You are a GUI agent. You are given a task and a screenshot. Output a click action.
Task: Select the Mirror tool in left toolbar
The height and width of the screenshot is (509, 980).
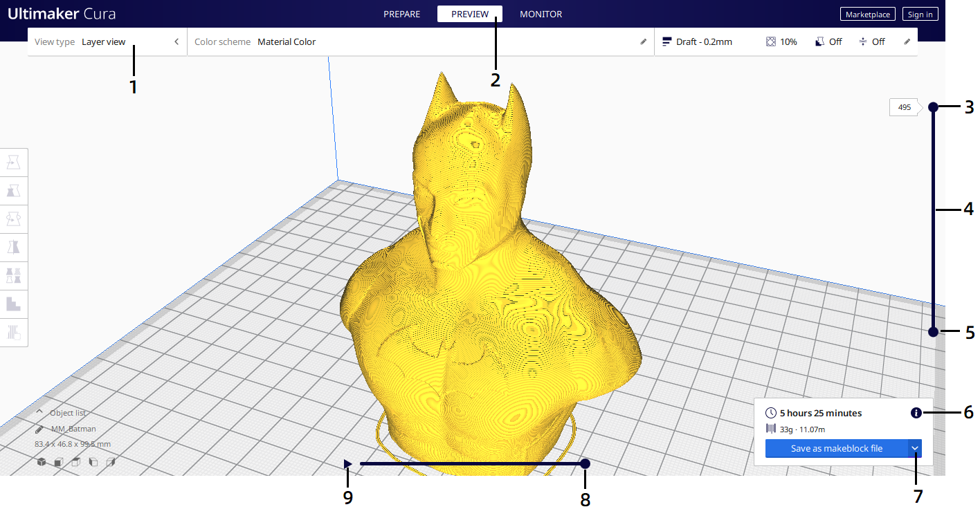click(x=14, y=248)
